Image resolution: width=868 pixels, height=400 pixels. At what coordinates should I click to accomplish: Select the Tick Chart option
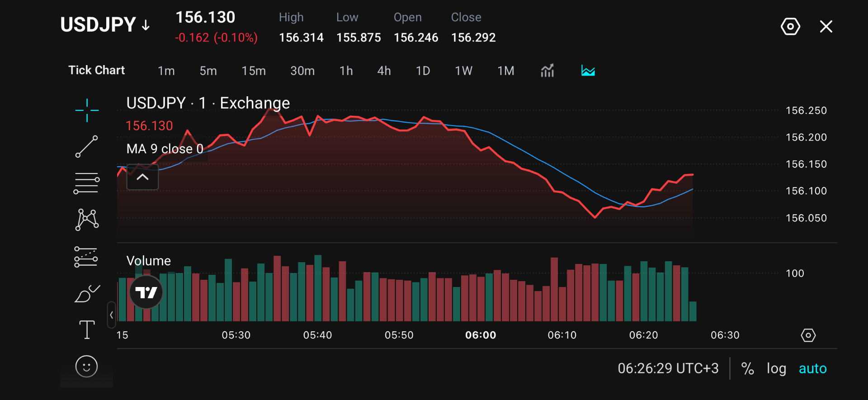[x=96, y=70]
